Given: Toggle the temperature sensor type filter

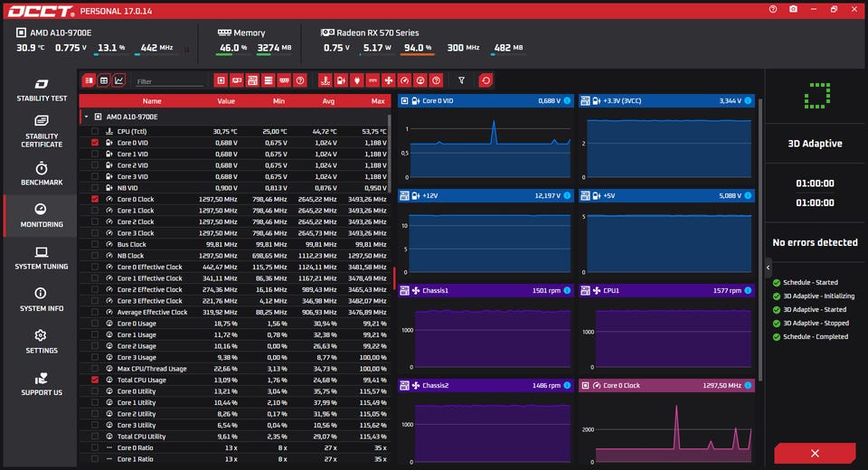Looking at the screenshot, I should (x=325, y=80).
